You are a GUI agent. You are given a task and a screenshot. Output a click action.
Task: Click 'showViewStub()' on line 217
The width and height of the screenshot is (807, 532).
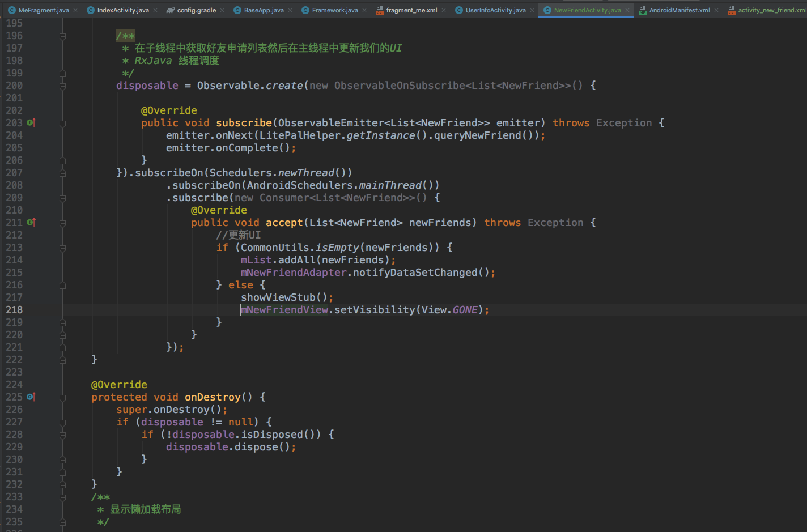coord(284,297)
